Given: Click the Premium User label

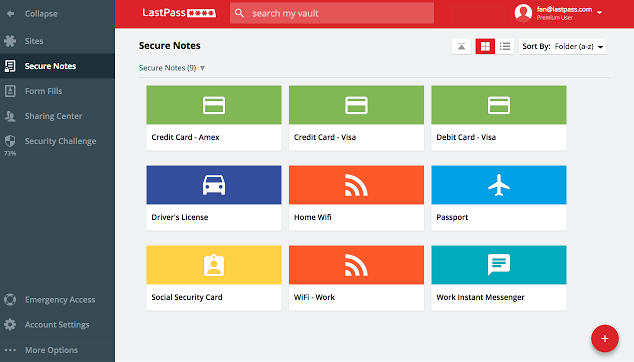Looking at the screenshot, I should click(554, 18).
